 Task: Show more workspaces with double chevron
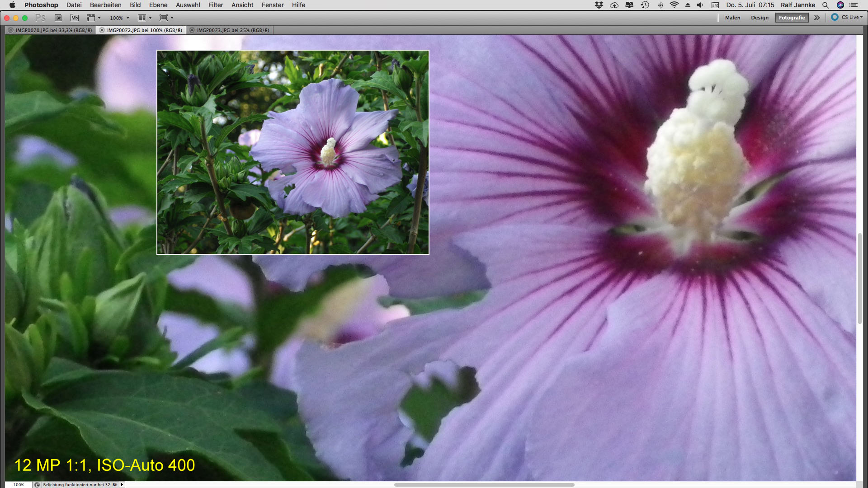tap(817, 18)
